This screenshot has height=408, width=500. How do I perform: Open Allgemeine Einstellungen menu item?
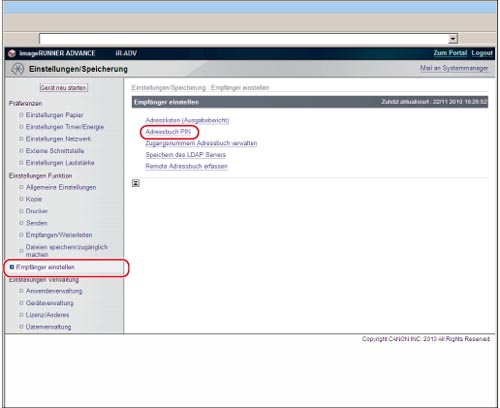(x=61, y=187)
